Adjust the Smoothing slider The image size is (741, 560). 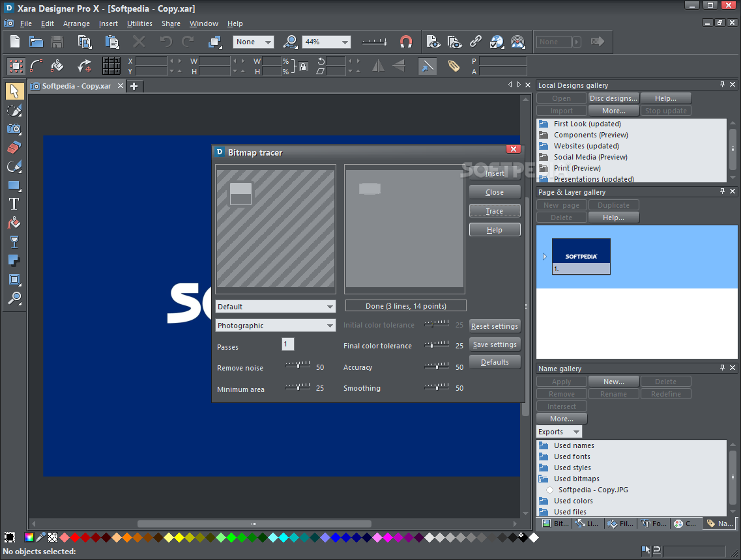click(437, 386)
